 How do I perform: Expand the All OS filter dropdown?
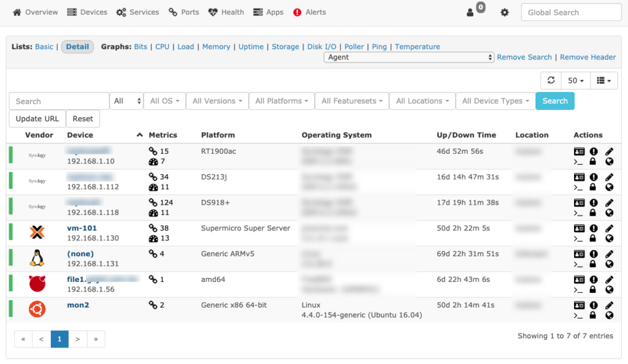tap(164, 100)
